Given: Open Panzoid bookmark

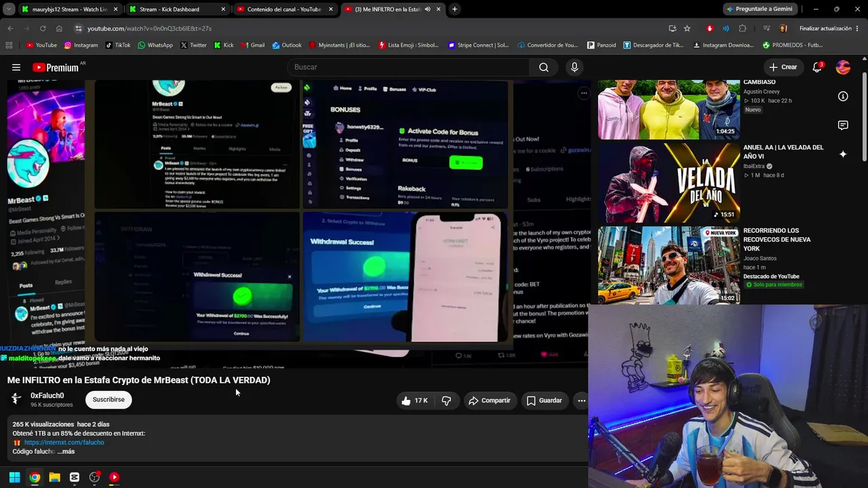Looking at the screenshot, I should (x=601, y=45).
